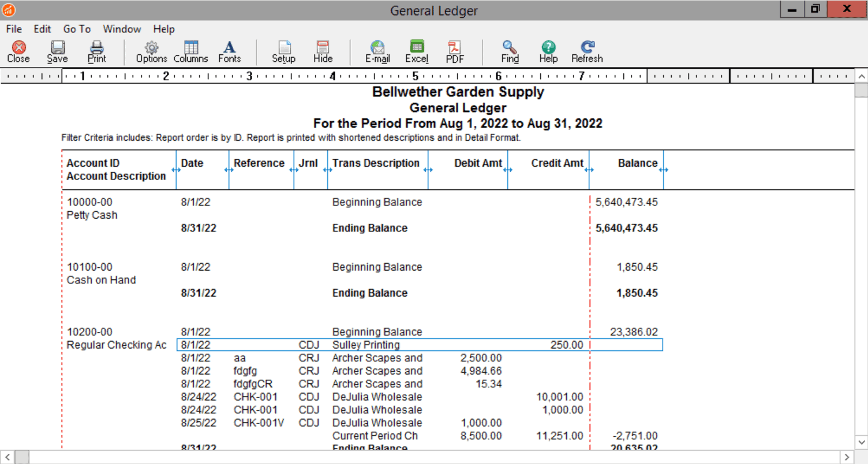
Task: Click Petty Cash beginning balance 5,640,473.45
Action: point(627,203)
